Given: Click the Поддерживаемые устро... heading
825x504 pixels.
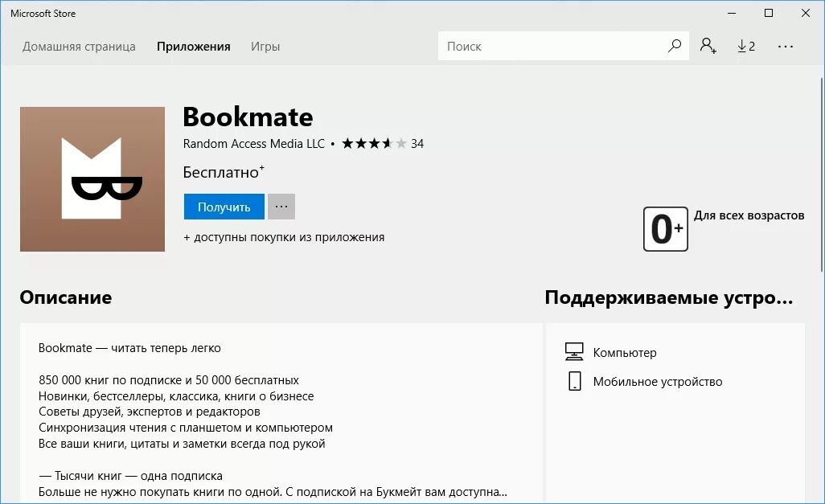Looking at the screenshot, I should point(669,297).
